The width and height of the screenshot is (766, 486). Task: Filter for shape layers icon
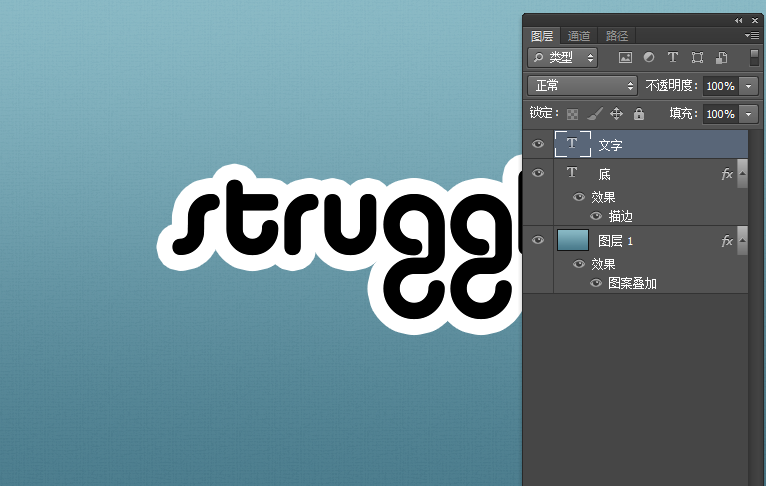[x=697, y=58]
